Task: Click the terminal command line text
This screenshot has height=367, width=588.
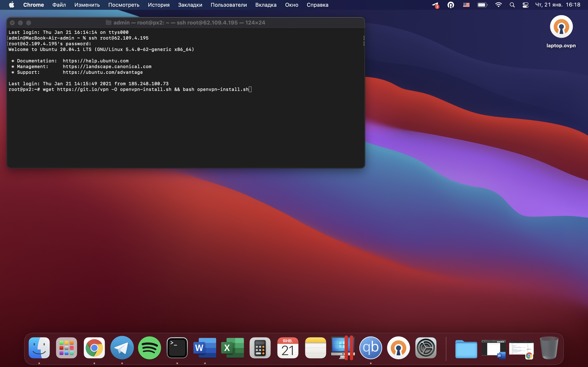Action: pyautogui.click(x=145, y=89)
